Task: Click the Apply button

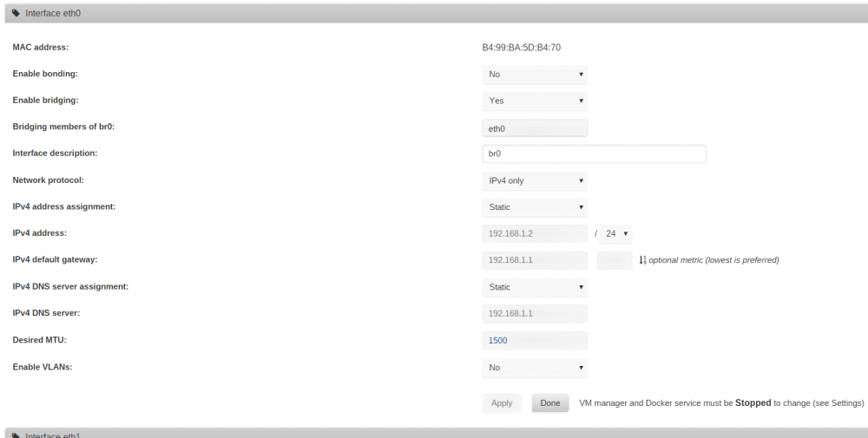Action: (502, 403)
